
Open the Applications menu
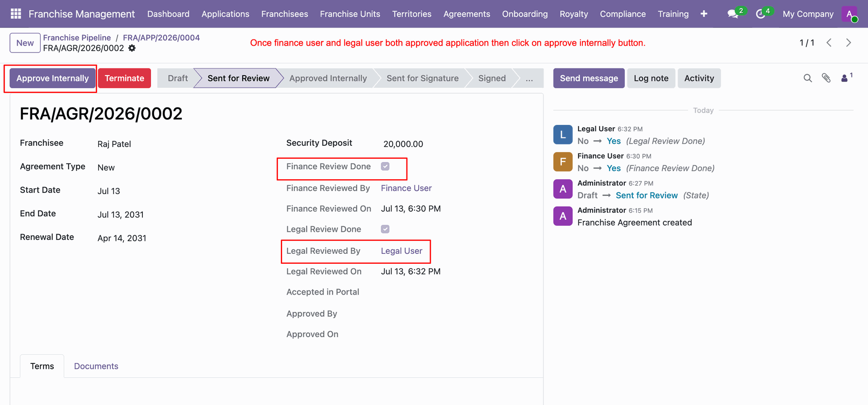point(225,14)
